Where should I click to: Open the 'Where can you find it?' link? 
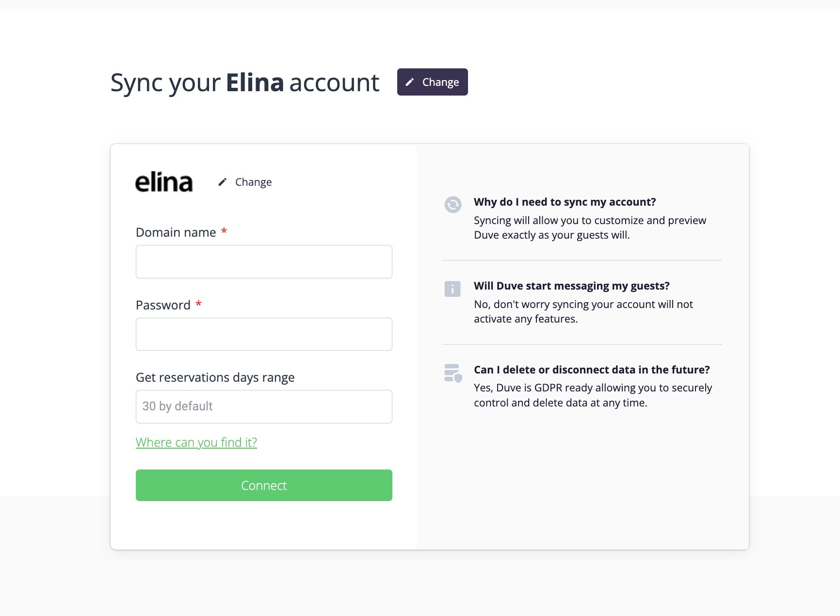tap(196, 442)
